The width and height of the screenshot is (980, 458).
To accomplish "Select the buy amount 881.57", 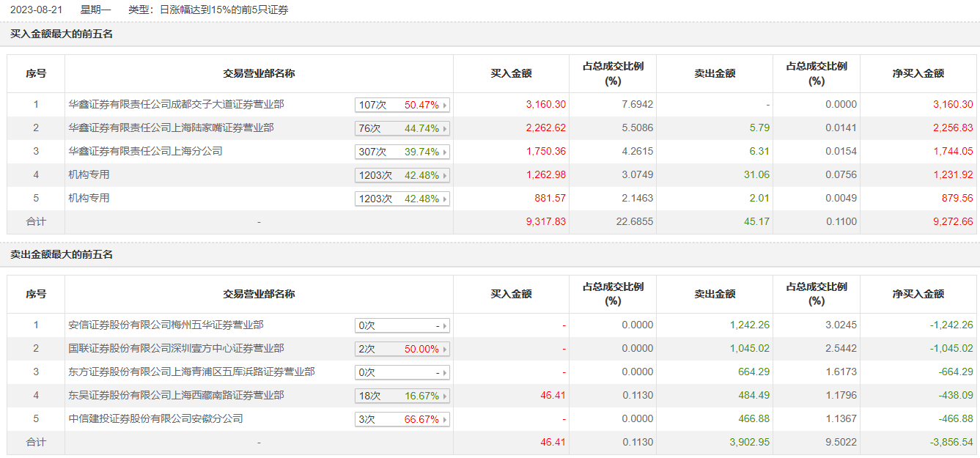I will [x=550, y=199].
